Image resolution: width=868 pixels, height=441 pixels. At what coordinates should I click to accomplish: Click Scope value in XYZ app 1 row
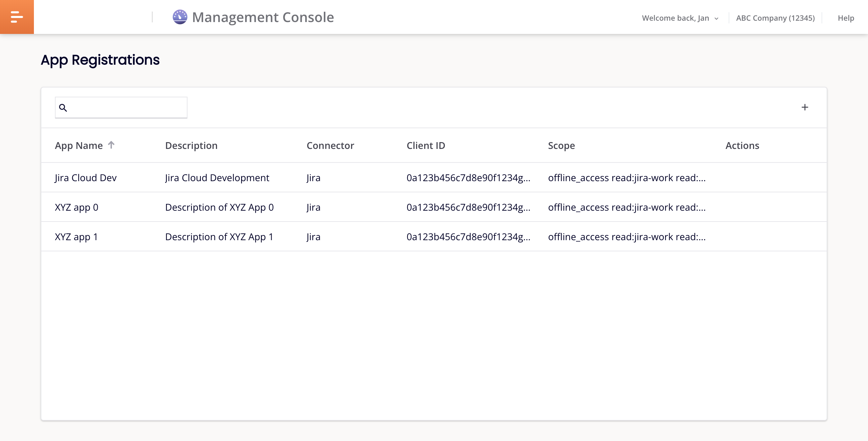(x=627, y=237)
